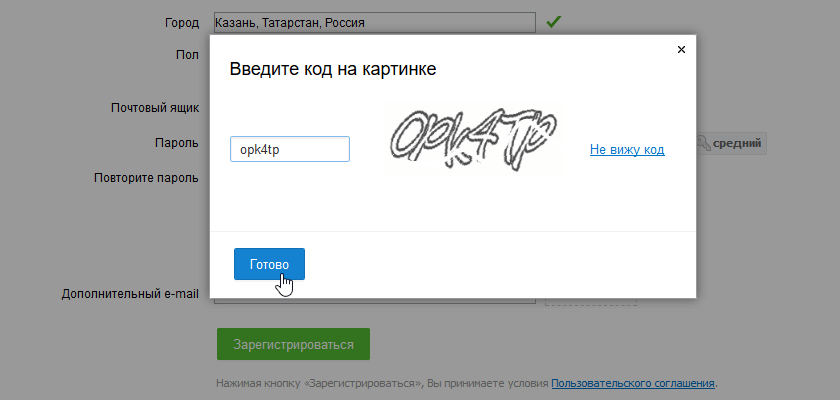Open the Не вижу код link
The image size is (840, 400).
[627, 149]
